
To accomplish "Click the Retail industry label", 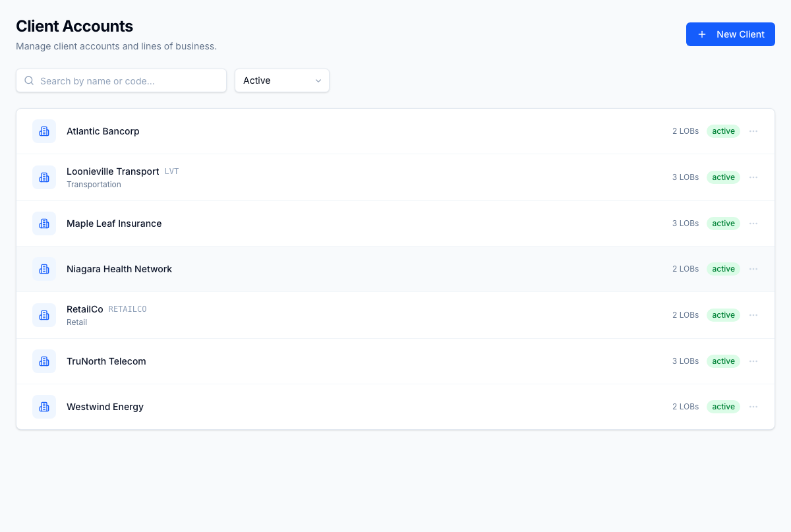I will click(x=76, y=322).
